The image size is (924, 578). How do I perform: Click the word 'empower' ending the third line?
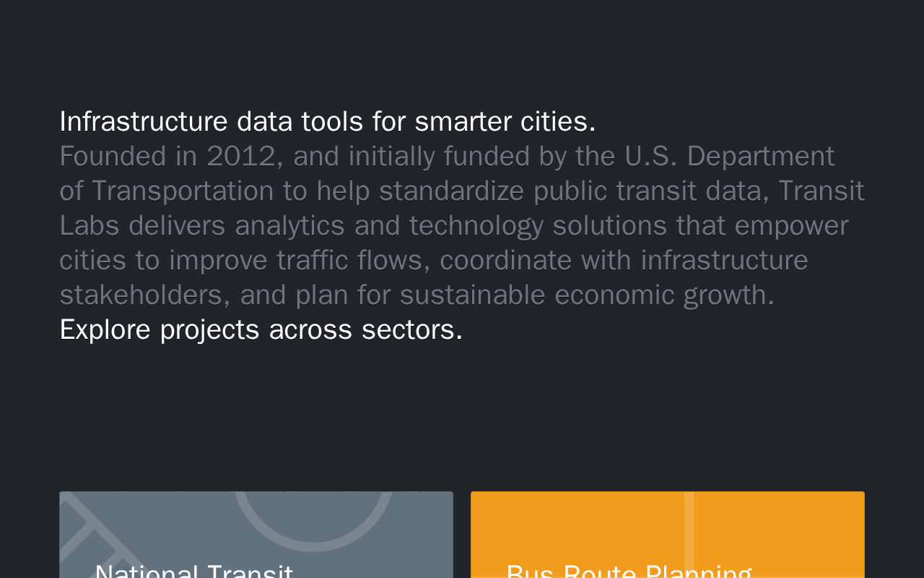(x=792, y=227)
